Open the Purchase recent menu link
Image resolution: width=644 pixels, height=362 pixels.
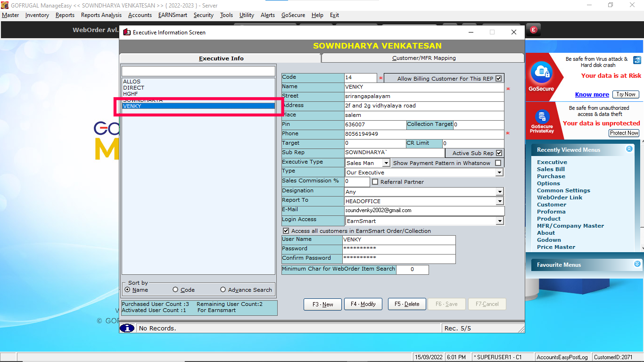551,176
